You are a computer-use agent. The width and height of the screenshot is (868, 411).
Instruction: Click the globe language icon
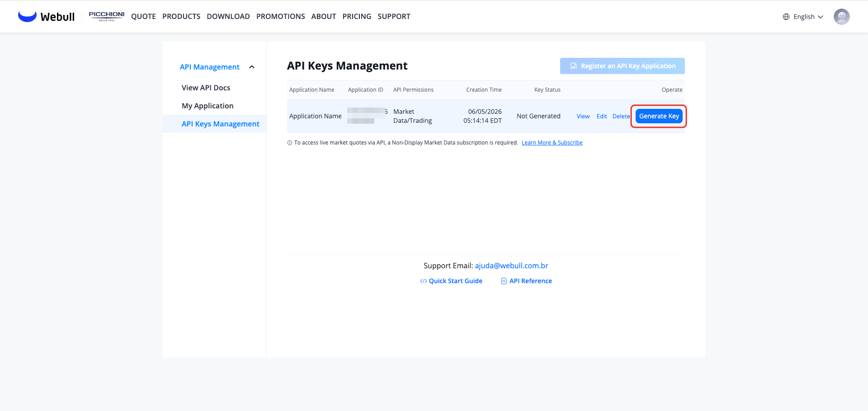point(786,17)
